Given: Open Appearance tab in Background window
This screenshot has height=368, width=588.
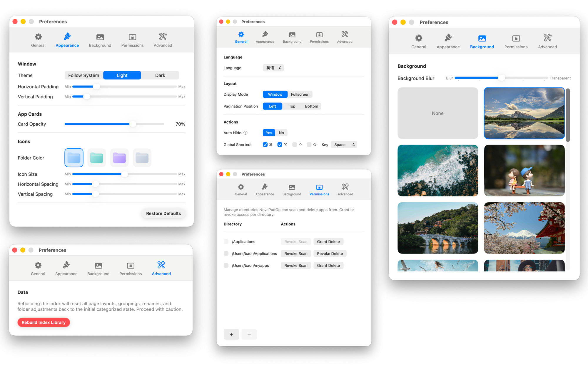Looking at the screenshot, I should [x=448, y=41].
